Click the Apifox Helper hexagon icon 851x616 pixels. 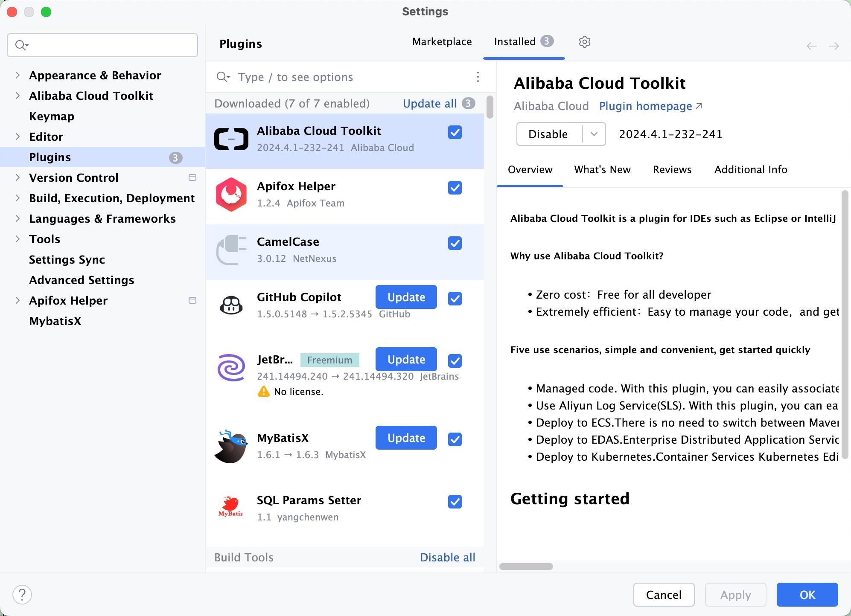click(231, 195)
